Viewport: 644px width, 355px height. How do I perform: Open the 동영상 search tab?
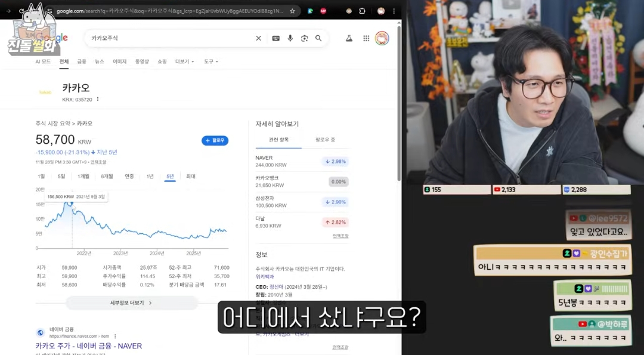pos(142,61)
